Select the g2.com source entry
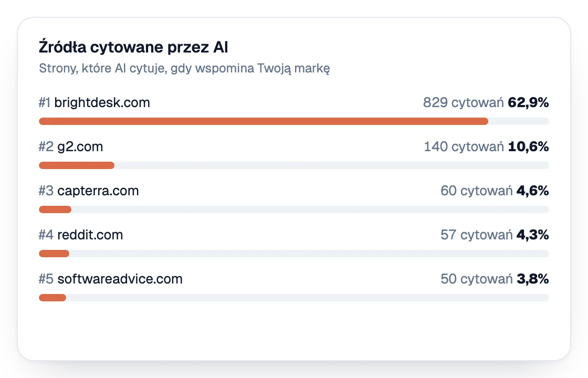This screenshot has width=588, height=378. (80, 146)
